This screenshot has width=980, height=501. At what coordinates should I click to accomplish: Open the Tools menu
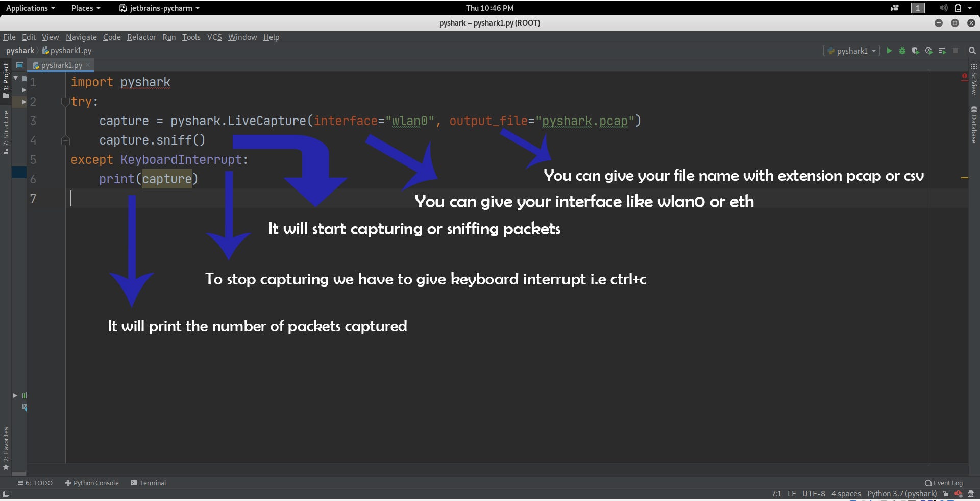pyautogui.click(x=191, y=37)
